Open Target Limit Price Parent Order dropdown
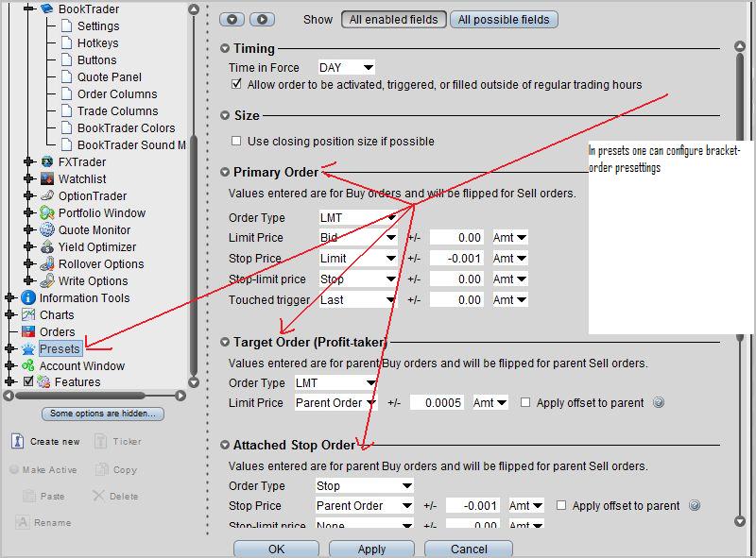This screenshot has width=756, height=558. (x=335, y=402)
